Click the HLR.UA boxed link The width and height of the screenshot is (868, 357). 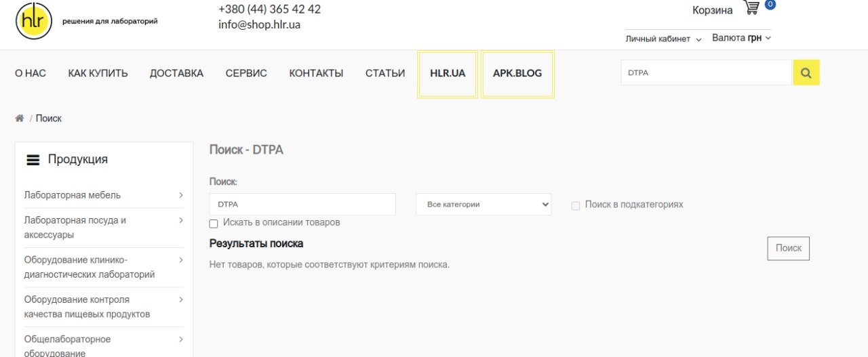click(x=448, y=74)
